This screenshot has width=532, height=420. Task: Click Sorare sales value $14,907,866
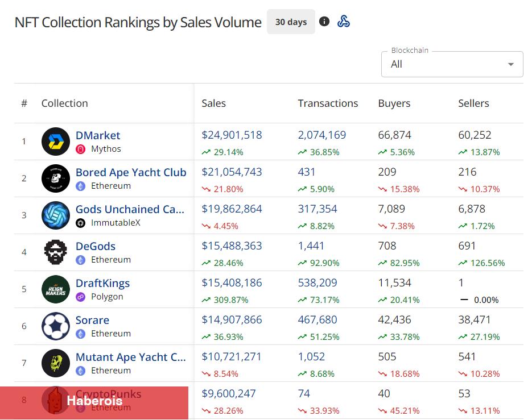(x=232, y=320)
